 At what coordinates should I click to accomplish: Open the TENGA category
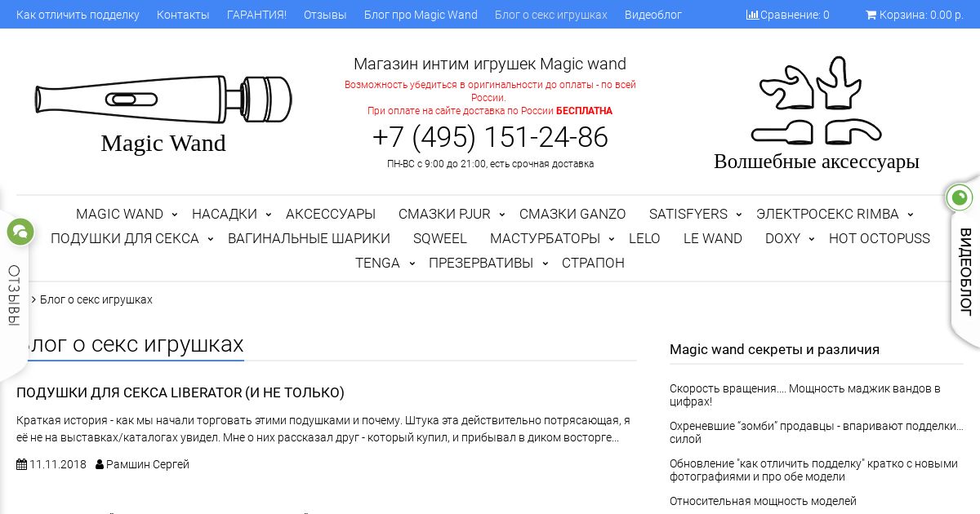click(x=377, y=263)
